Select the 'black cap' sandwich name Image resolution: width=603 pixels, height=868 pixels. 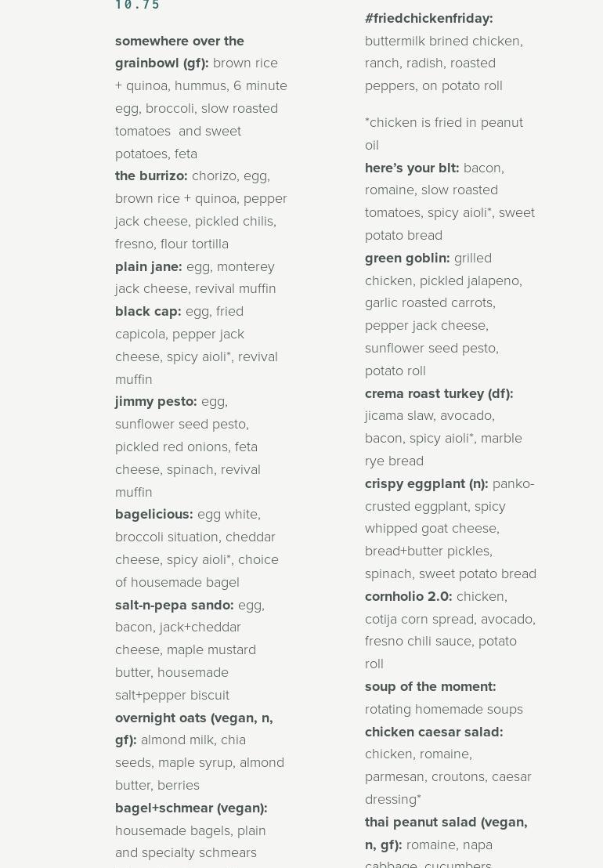pos(148,311)
